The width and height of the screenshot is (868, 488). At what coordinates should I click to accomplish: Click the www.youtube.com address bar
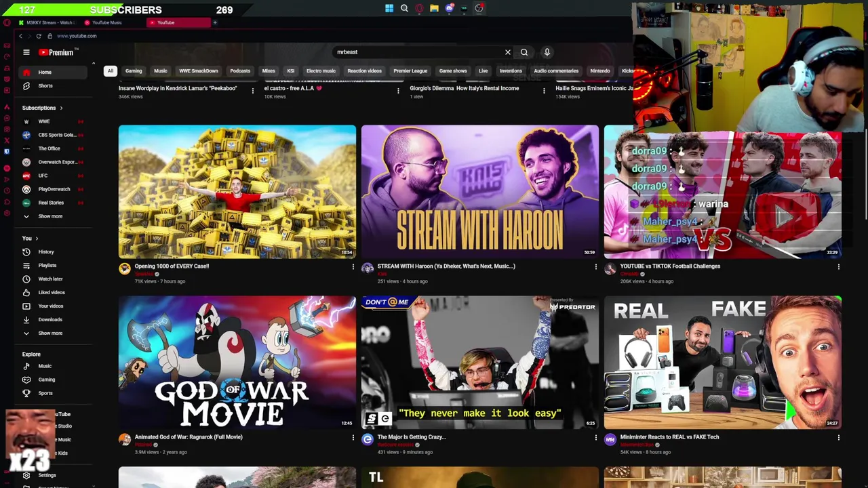(77, 36)
